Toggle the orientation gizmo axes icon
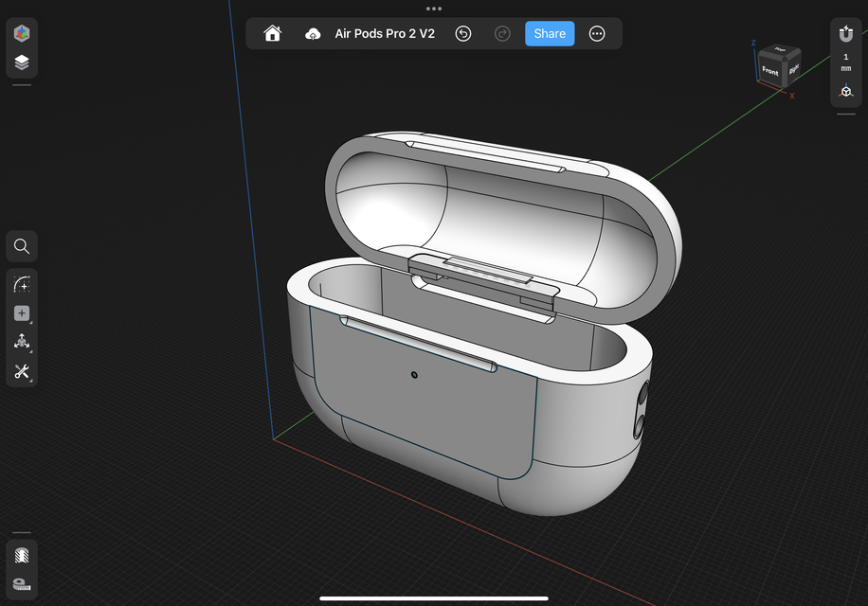The height and width of the screenshot is (606, 868). 845,91
